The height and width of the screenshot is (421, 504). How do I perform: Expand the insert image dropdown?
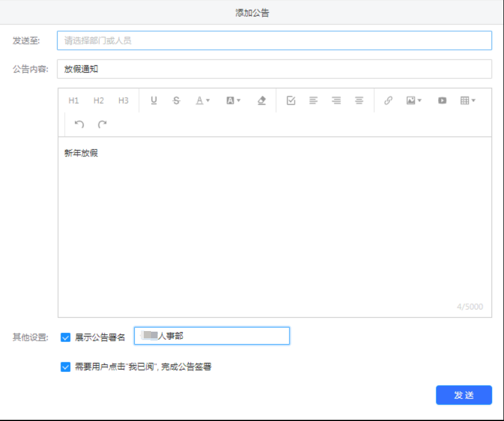[x=414, y=101]
